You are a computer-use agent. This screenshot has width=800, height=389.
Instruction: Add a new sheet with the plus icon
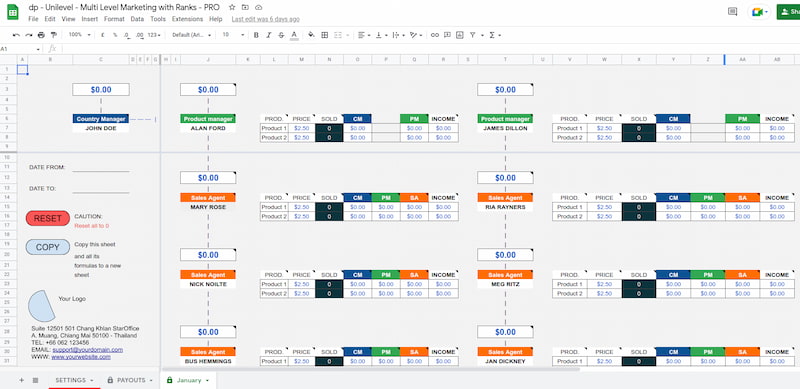[x=21, y=380]
